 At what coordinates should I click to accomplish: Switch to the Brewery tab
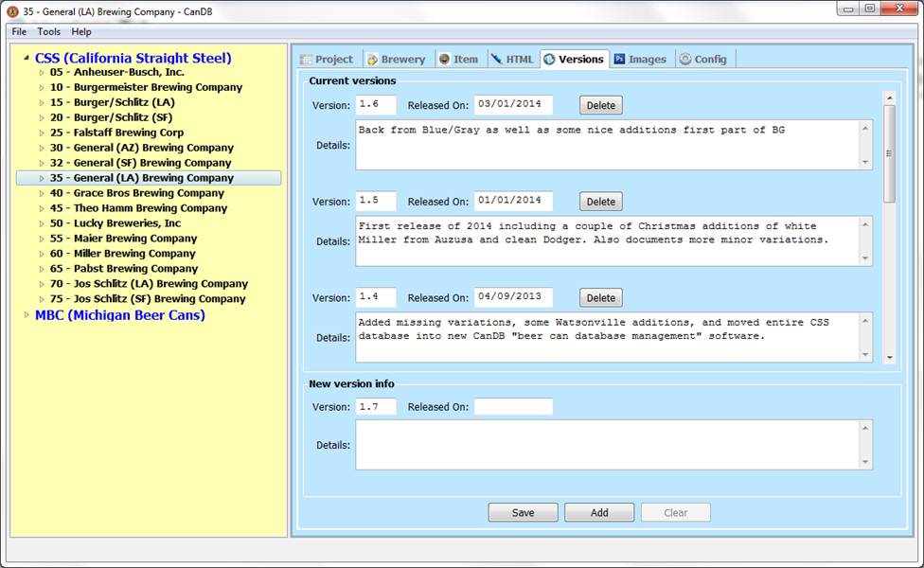pyautogui.click(x=397, y=59)
